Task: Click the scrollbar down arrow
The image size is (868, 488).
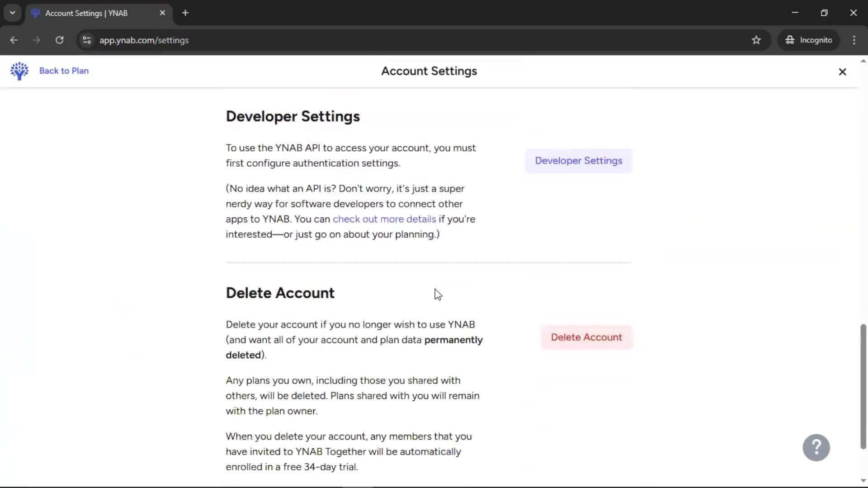Action: click(863, 481)
